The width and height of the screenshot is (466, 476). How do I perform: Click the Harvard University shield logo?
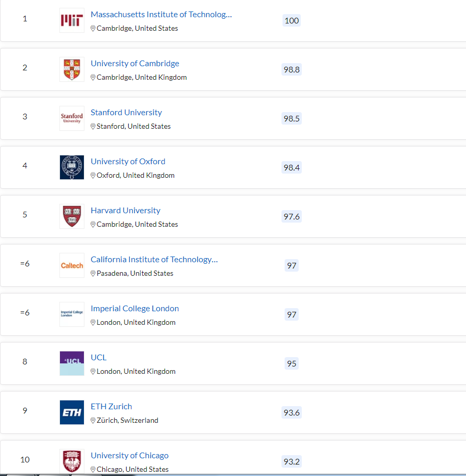72,216
